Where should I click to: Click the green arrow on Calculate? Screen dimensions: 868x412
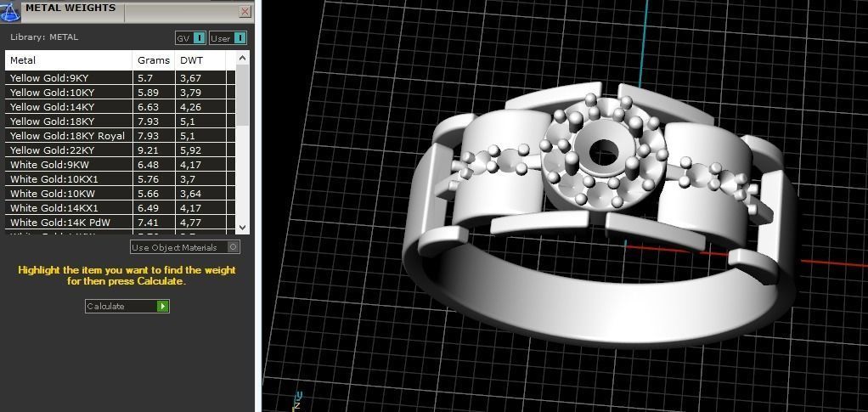(x=163, y=306)
